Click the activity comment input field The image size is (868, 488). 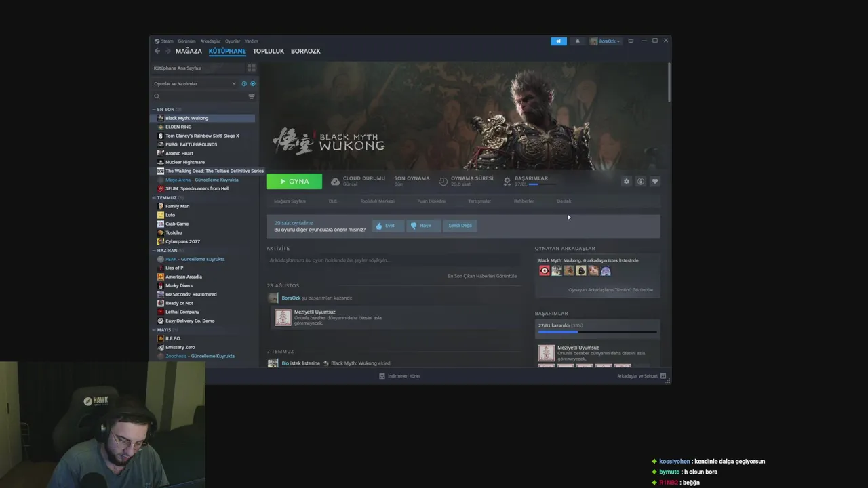(x=393, y=260)
